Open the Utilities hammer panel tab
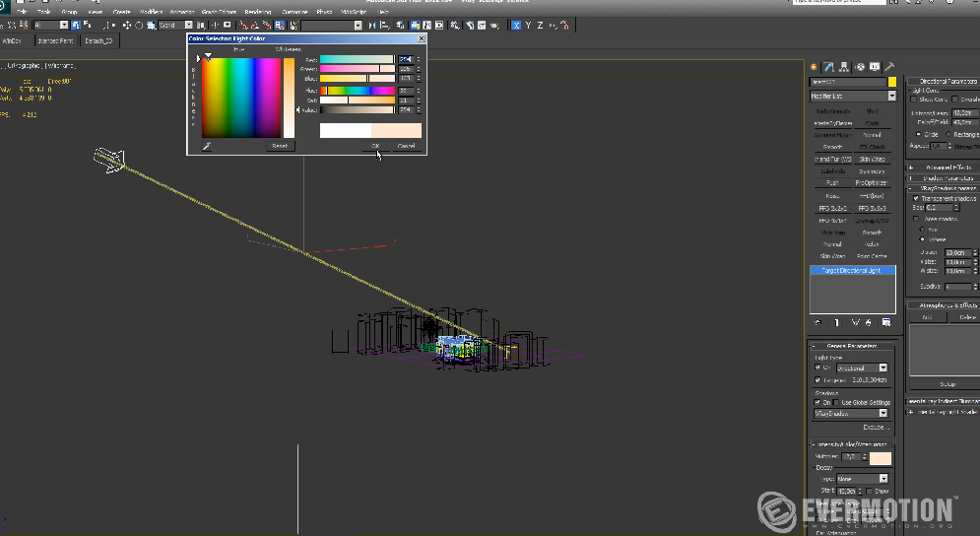Screen dimensions: 980x536 point(889,66)
